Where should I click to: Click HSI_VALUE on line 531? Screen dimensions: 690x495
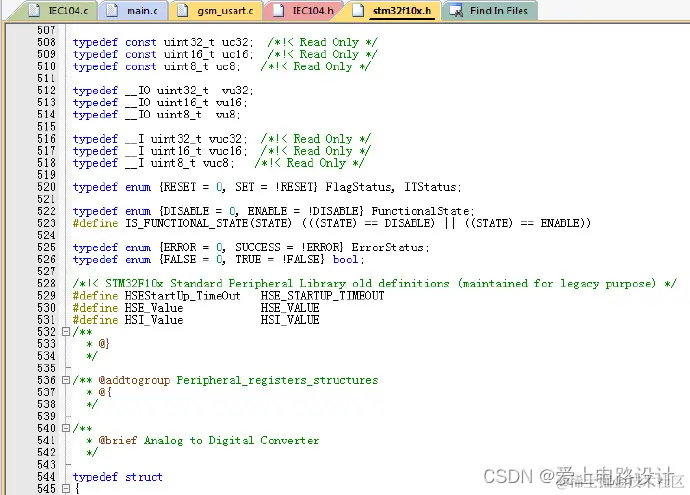click(290, 320)
